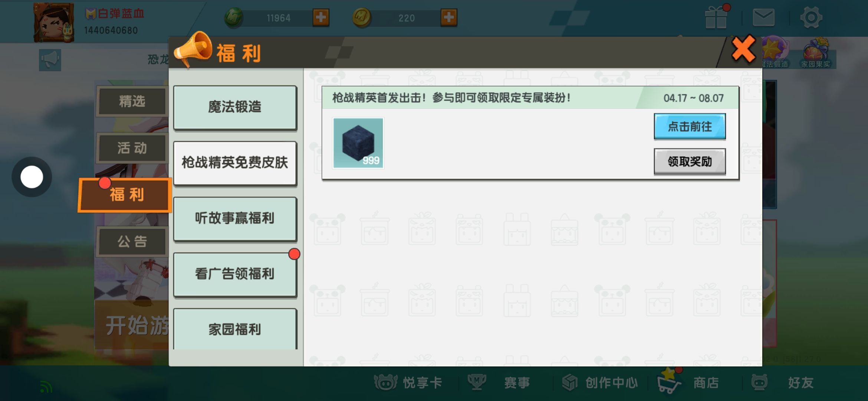Select 魔法锻造 in the welfare list
The width and height of the screenshot is (868, 401).
[x=235, y=107]
